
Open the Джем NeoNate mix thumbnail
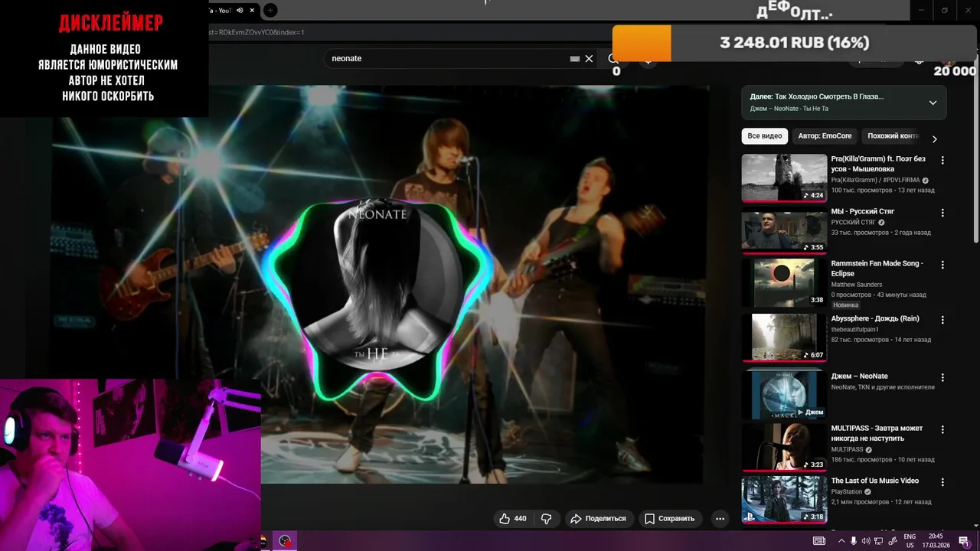pyautogui.click(x=784, y=395)
